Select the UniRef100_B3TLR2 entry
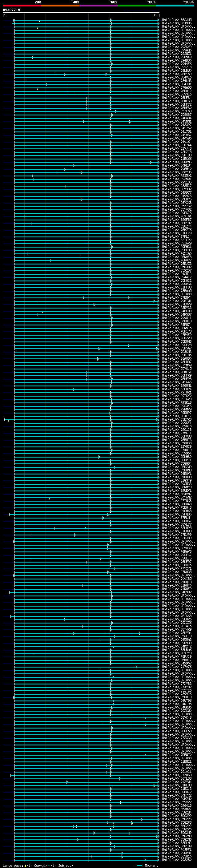 click(177, 240)
